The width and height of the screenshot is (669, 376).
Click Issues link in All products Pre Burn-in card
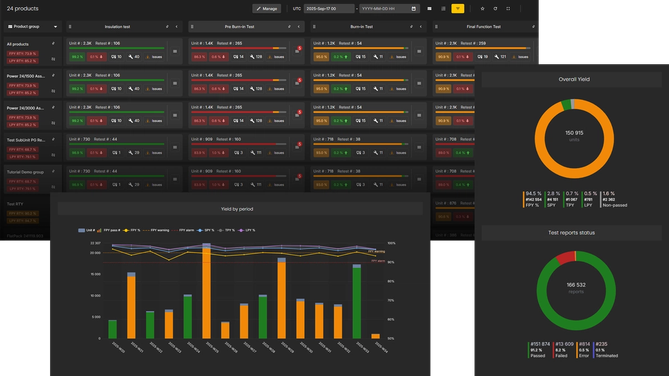276,57
